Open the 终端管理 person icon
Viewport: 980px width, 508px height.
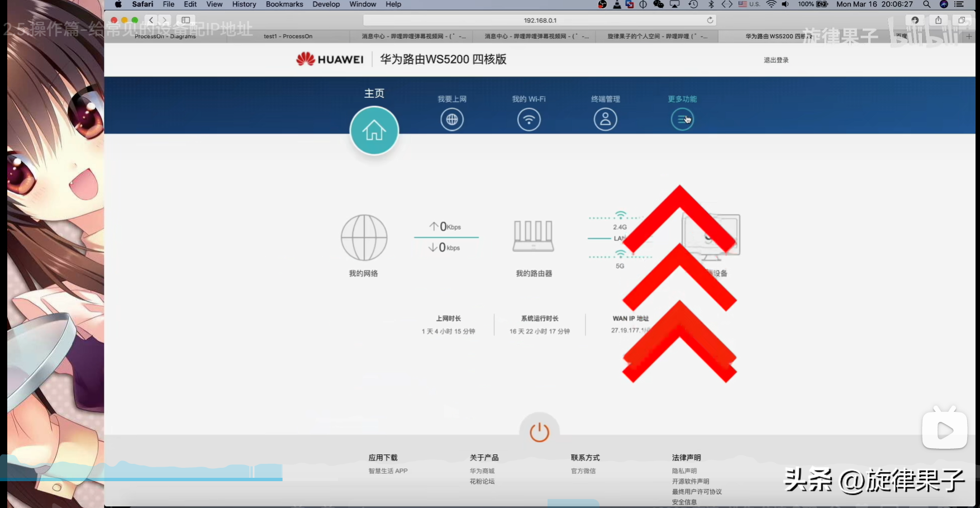coord(605,120)
